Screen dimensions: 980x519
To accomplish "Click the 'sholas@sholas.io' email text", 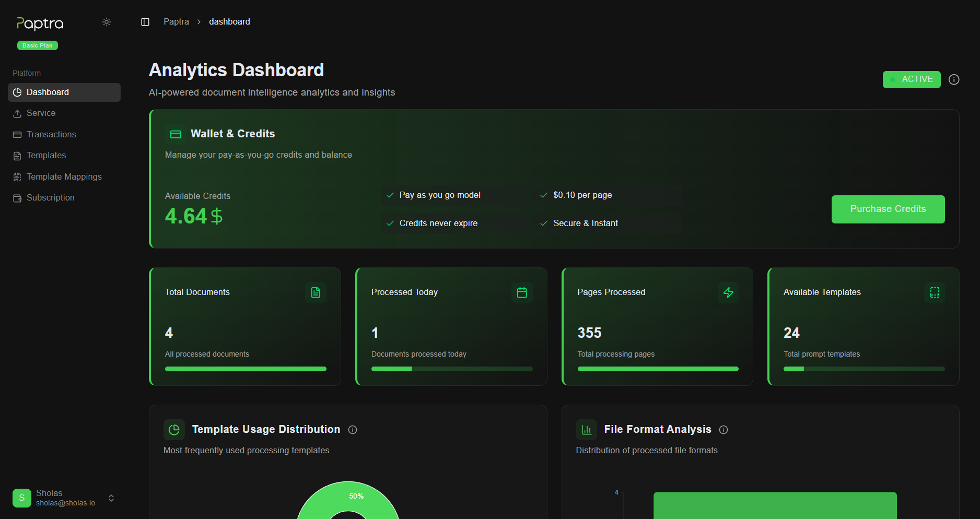I will tap(66, 503).
